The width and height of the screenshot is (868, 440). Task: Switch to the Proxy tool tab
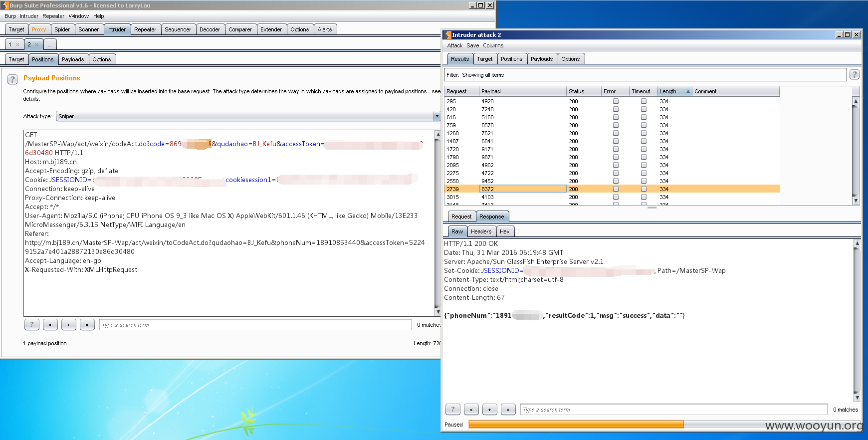click(39, 29)
